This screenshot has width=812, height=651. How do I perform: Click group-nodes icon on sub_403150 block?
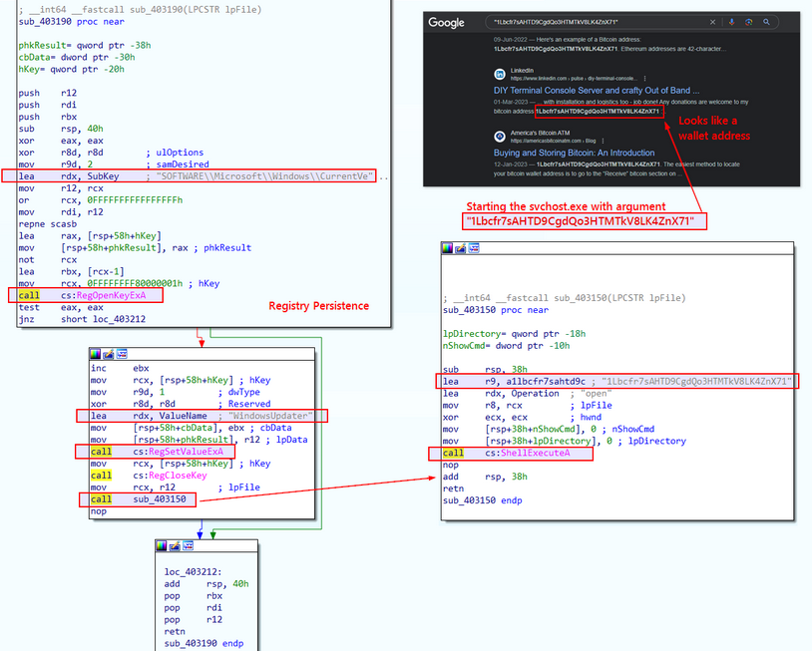point(474,248)
